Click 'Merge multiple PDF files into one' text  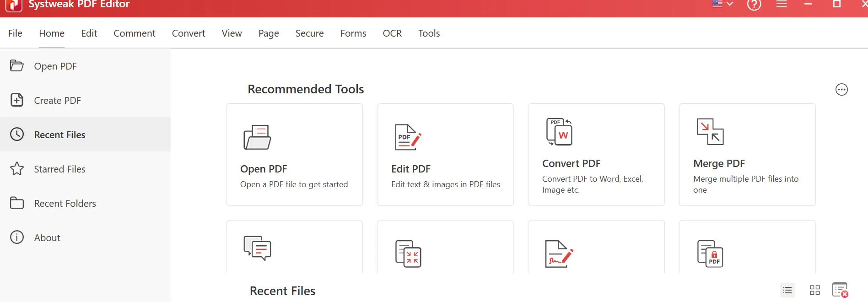pyautogui.click(x=746, y=184)
